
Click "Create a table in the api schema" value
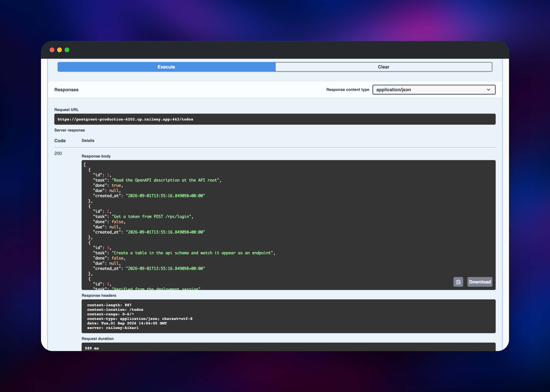point(192,253)
